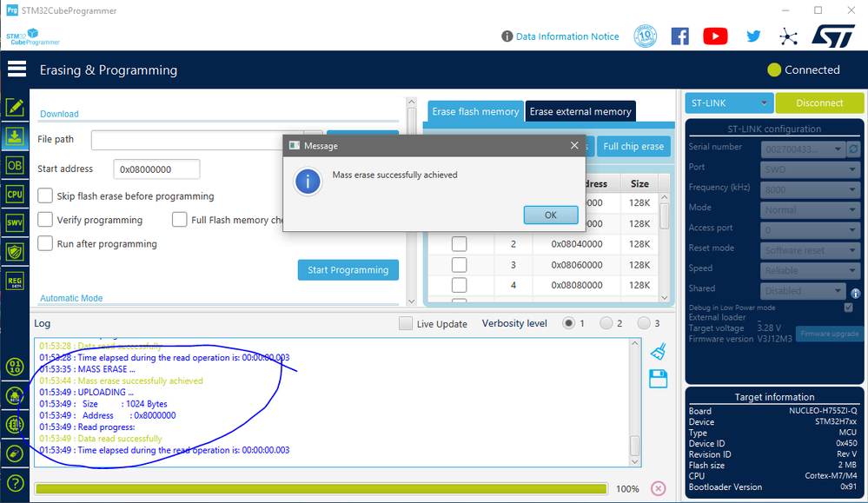Open the Facebook icon link
The image size is (868, 503).
coord(679,36)
